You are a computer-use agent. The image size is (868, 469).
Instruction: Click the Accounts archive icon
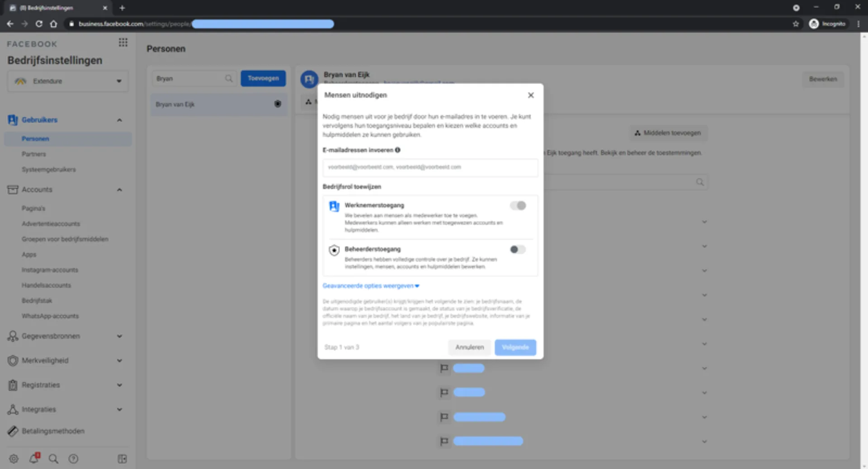pos(13,189)
